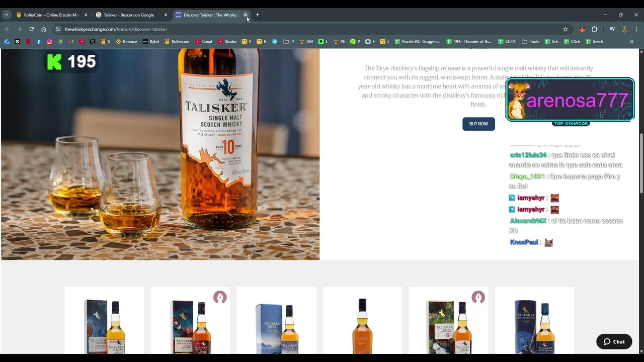Open the AM bookmark

click(306, 42)
